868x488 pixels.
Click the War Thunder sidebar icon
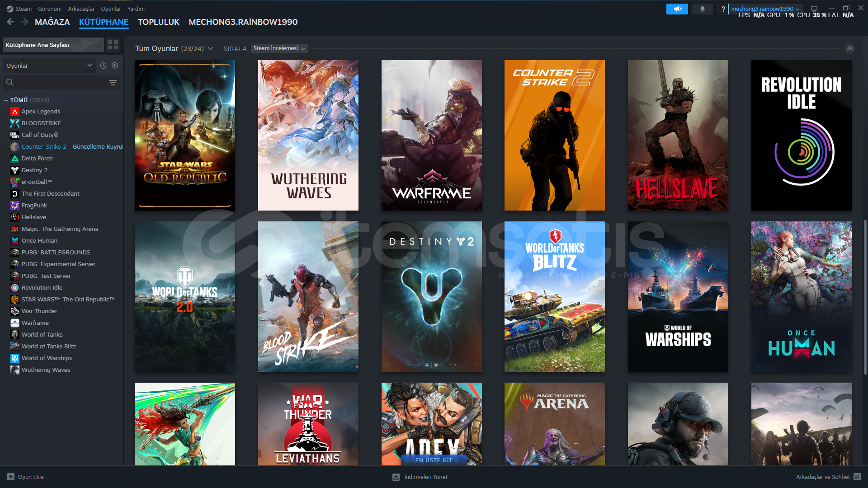[x=15, y=311]
